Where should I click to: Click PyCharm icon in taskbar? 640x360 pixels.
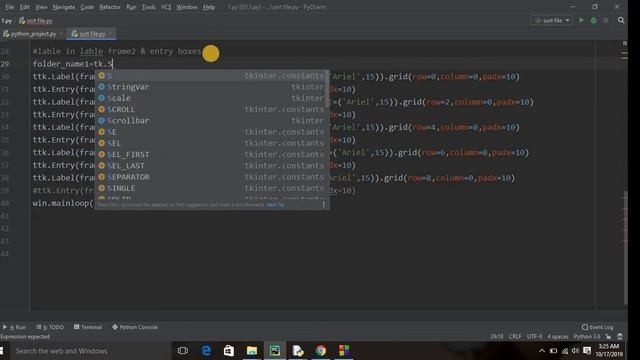pyautogui.click(x=275, y=351)
